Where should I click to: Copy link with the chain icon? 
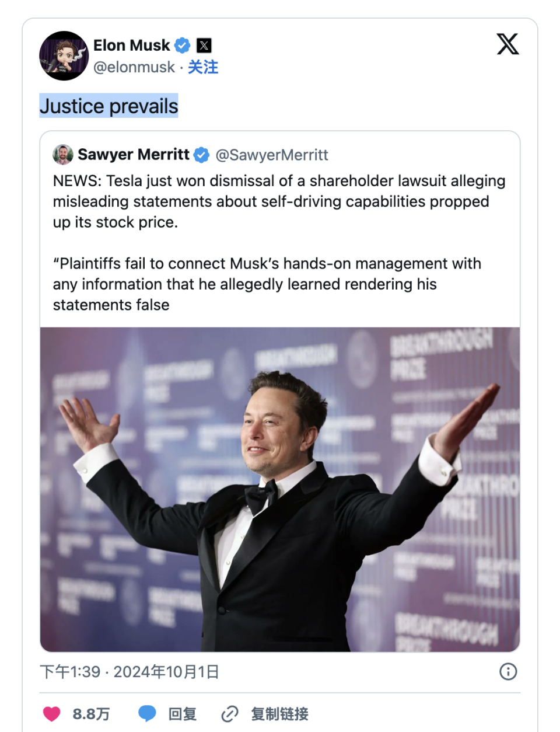[230, 714]
